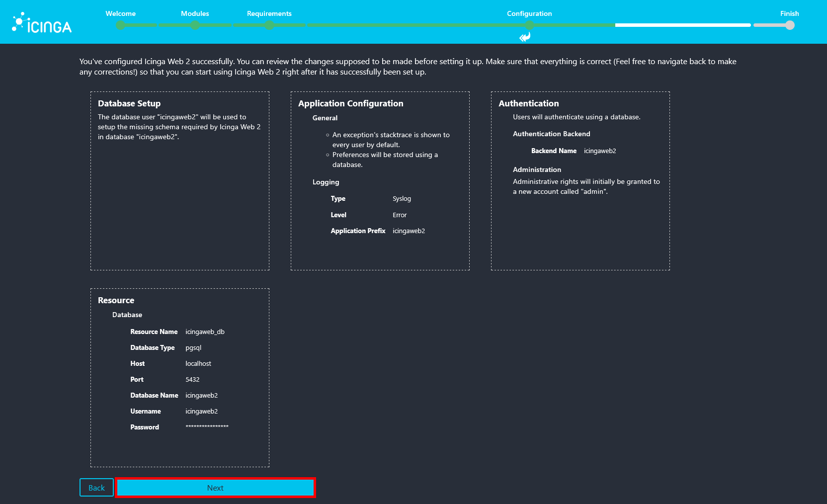Click the Resource panel heading
This screenshot has height=504, width=827.
(x=116, y=300)
